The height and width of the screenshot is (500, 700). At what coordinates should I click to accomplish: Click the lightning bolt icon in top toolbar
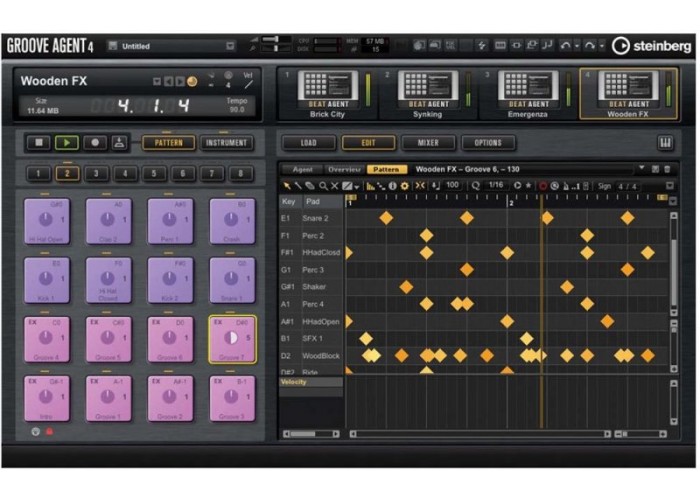(482, 46)
